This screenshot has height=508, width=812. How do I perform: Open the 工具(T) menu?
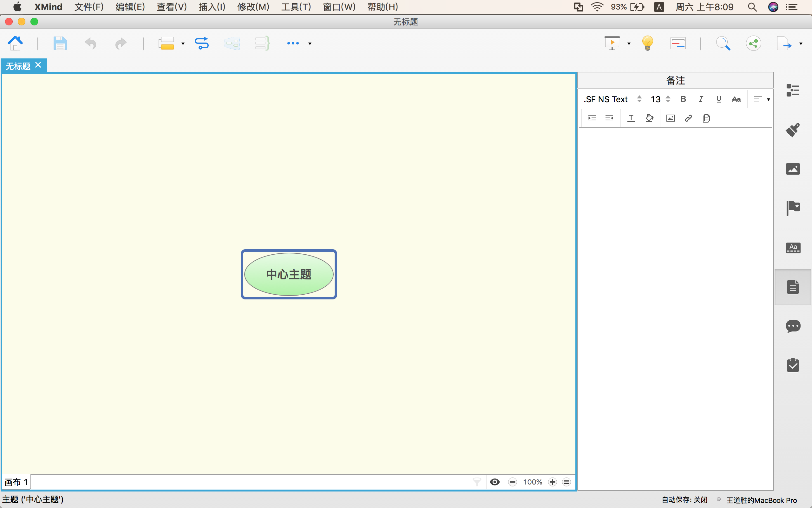coord(296,7)
